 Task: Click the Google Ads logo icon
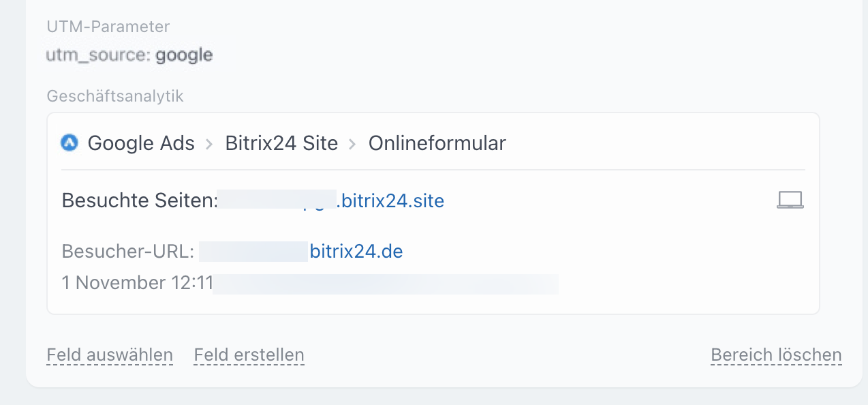tap(69, 143)
